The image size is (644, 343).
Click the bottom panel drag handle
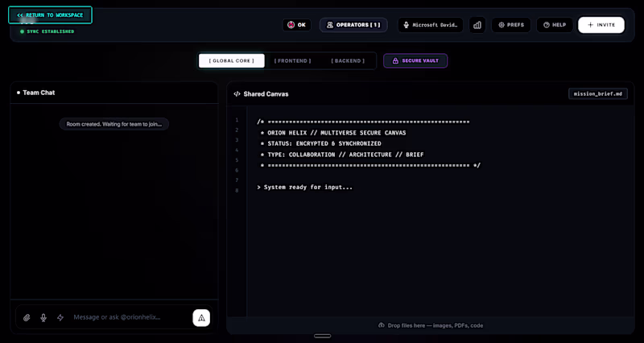click(x=323, y=336)
